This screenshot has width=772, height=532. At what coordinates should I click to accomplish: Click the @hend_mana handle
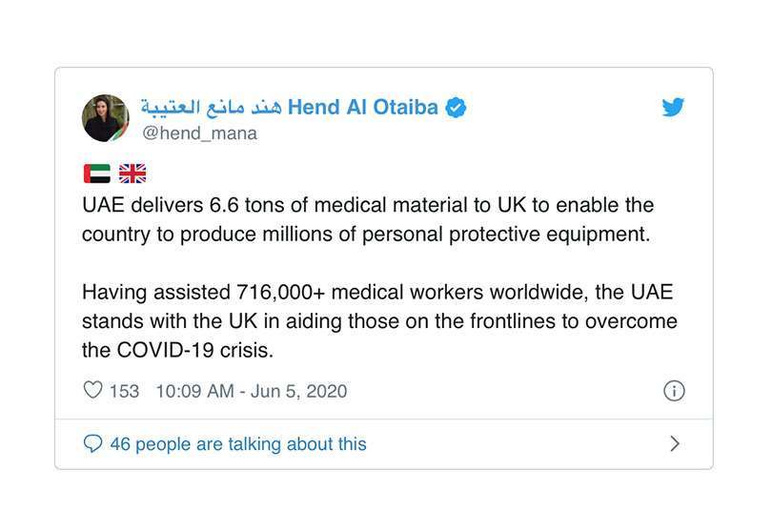[x=199, y=133]
